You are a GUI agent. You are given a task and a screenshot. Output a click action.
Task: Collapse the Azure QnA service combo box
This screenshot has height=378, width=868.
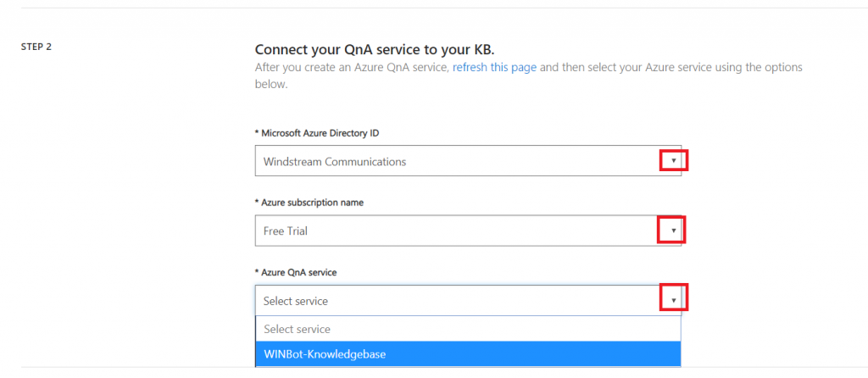tap(468, 301)
